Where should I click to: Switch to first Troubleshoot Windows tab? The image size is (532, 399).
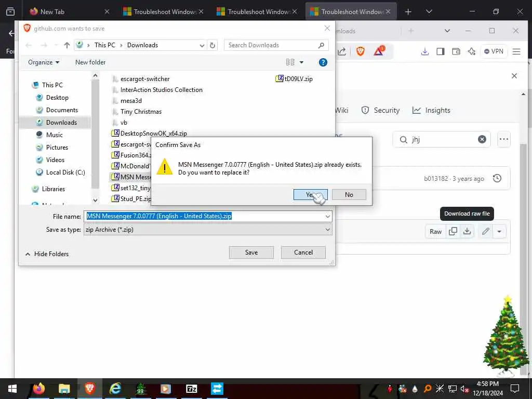[x=164, y=11]
